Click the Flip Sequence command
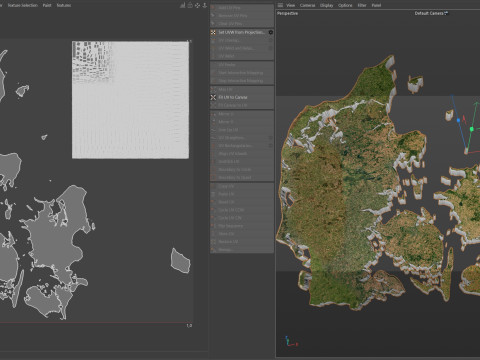 pyautogui.click(x=242, y=226)
